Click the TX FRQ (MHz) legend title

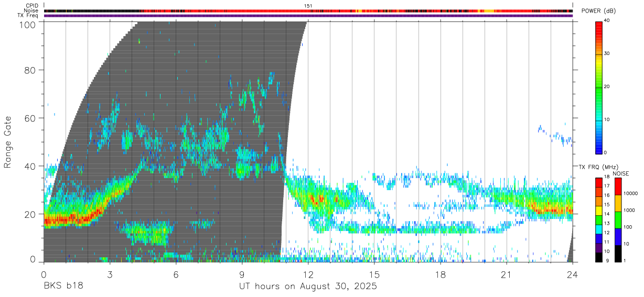tap(598, 167)
